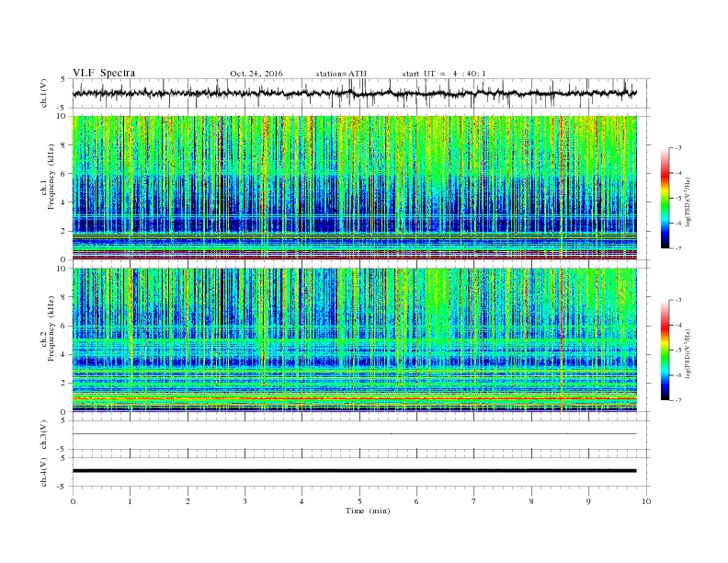Click the lower color bar's log(PSD) label
This screenshot has width=728, height=563.
click(x=688, y=353)
